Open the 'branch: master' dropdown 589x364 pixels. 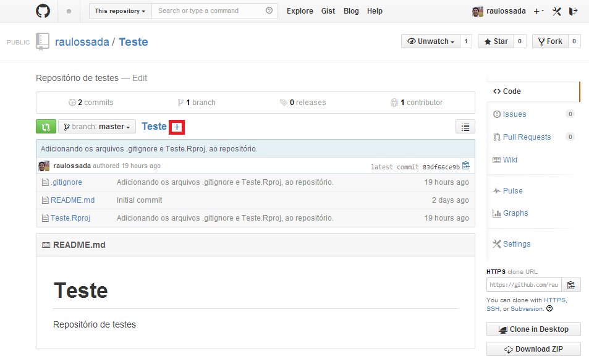97,127
